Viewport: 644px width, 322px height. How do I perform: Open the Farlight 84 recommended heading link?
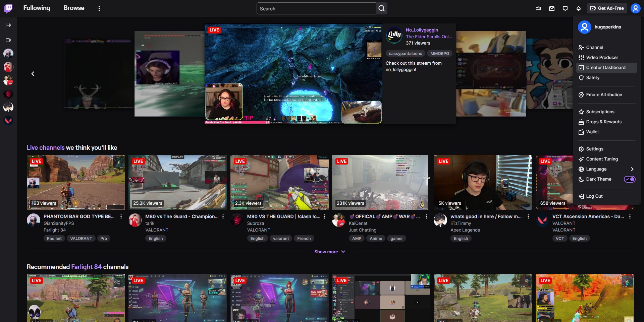pos(87,267)
